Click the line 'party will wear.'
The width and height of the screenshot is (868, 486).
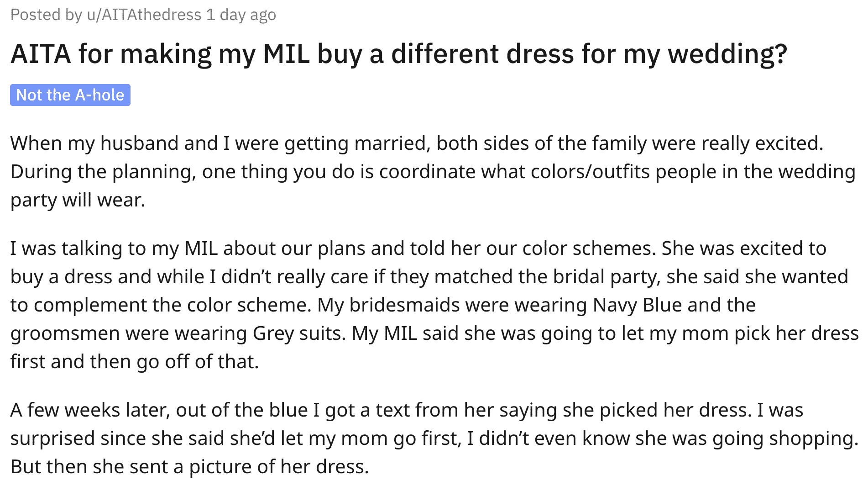78,200
